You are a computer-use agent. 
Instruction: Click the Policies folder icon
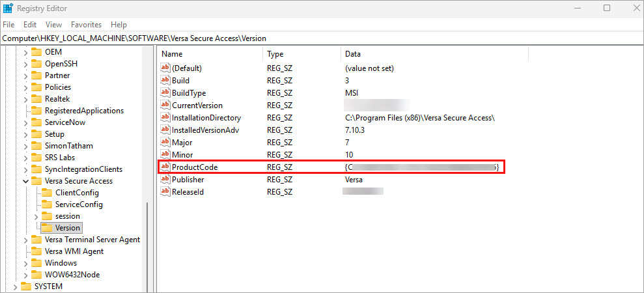[x=37, y=87]
